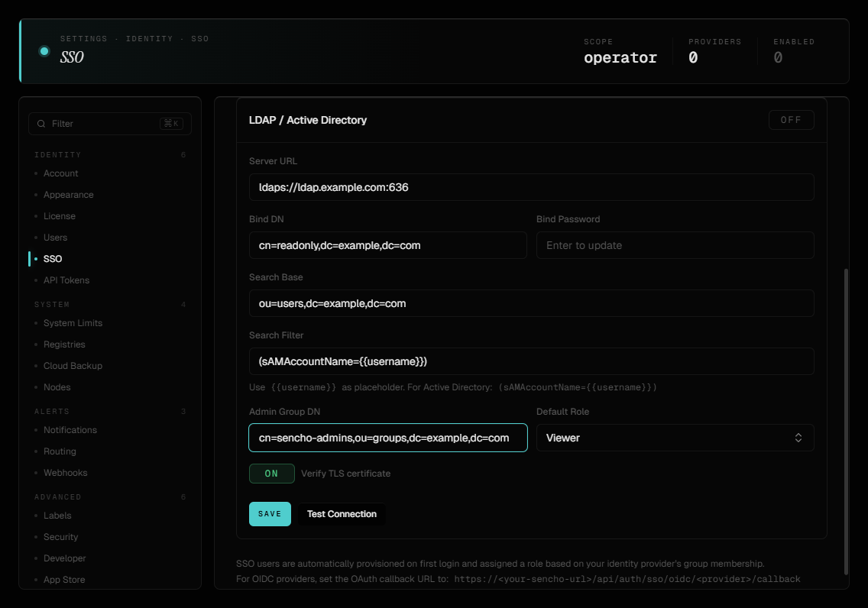Click the OIDC callback URL text
Screen dimensions: 868x608
click(627, 579)
